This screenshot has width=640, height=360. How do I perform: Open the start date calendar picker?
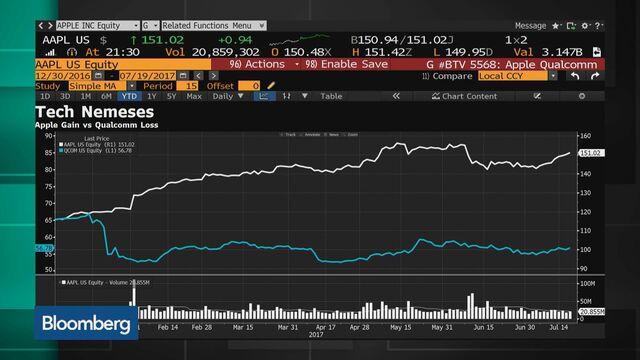[98, 76]
